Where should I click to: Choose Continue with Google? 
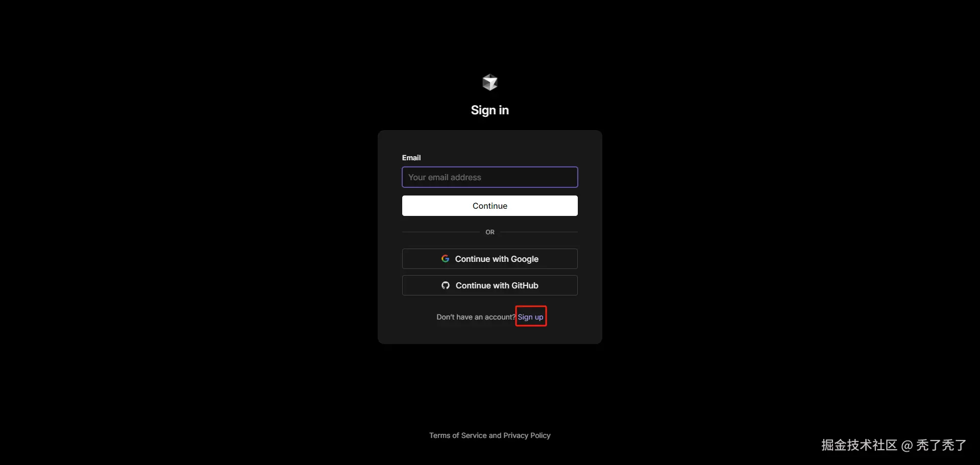(x=490, y=259)
